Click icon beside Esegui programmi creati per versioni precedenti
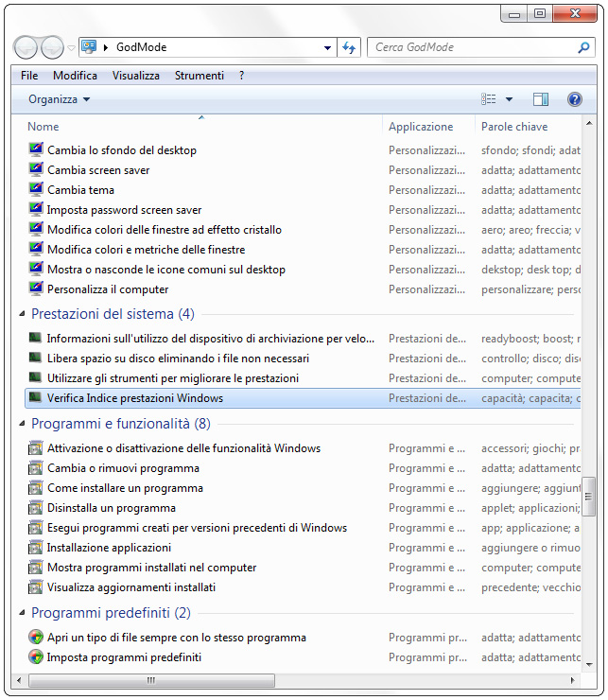 click(36, 527)
